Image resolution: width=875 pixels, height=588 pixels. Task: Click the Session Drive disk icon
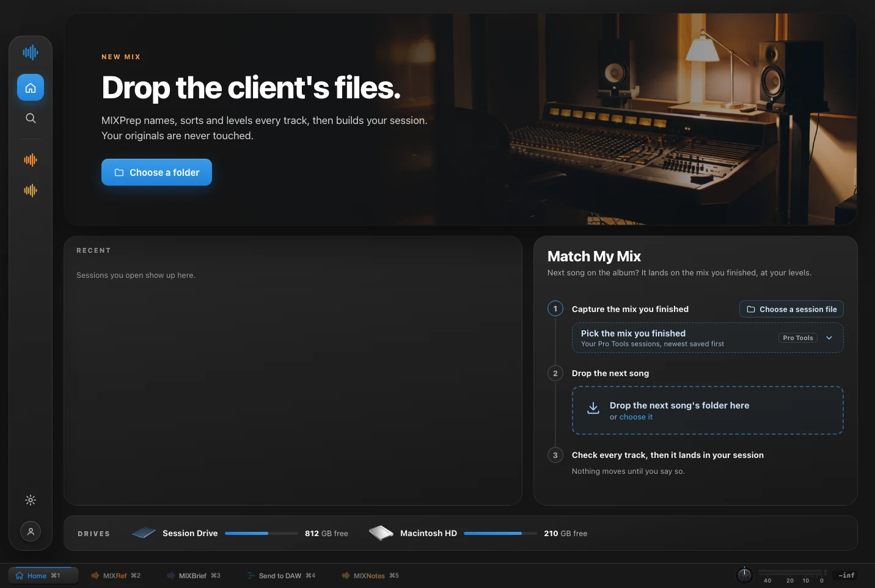pos(144,533)
